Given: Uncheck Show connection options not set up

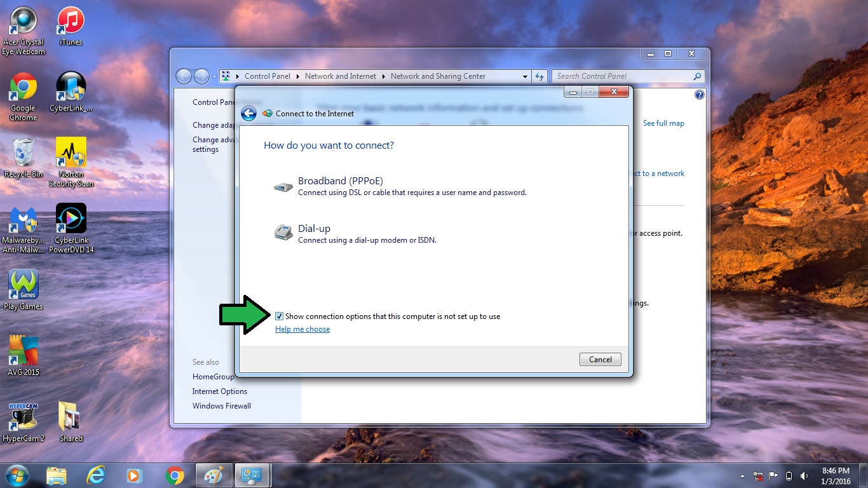Looking at the screenshot, I should point(280,316).
